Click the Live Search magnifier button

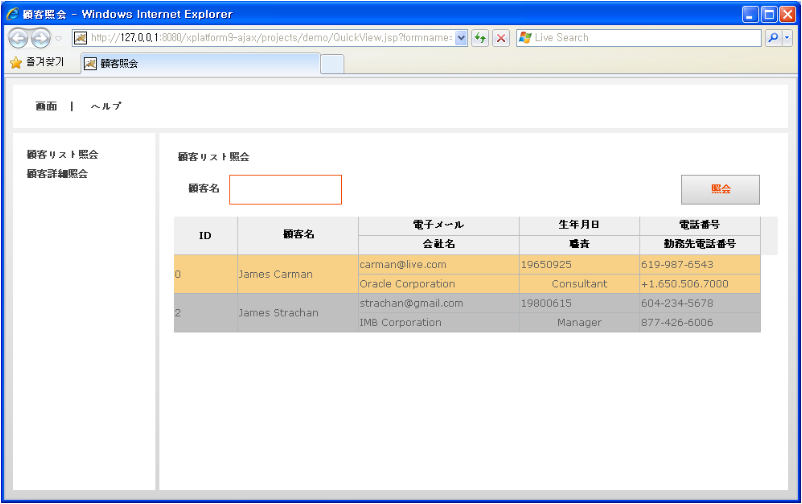[x=773, y=38]
